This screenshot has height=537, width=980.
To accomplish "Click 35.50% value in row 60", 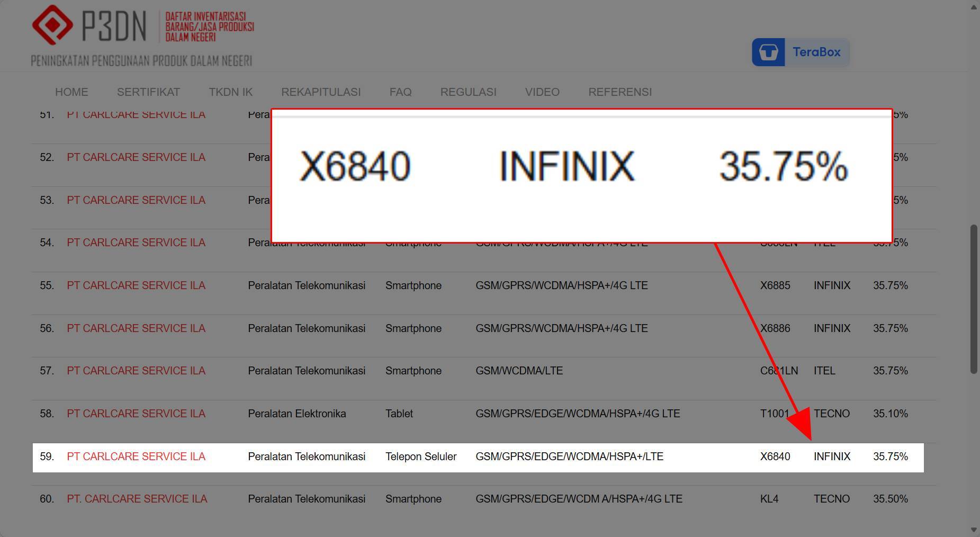I will (x=891, y=499).
